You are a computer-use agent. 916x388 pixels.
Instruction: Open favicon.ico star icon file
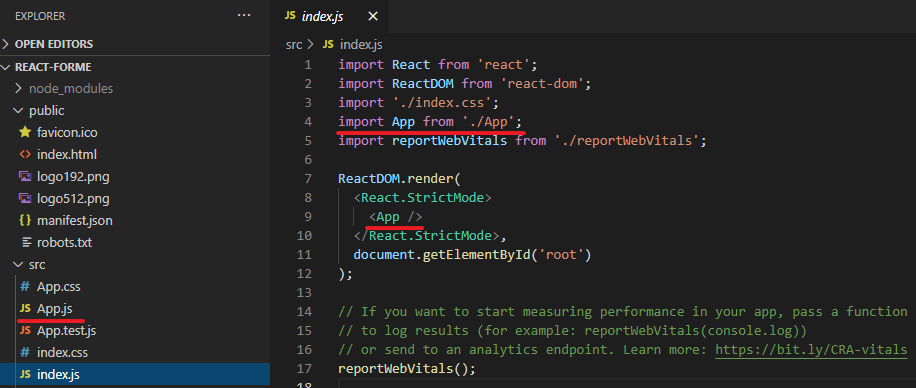coord(25,133)
